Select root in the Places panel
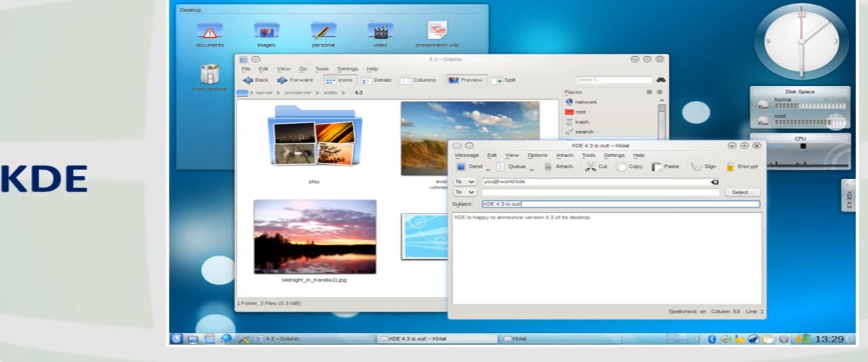 point(576,112)
